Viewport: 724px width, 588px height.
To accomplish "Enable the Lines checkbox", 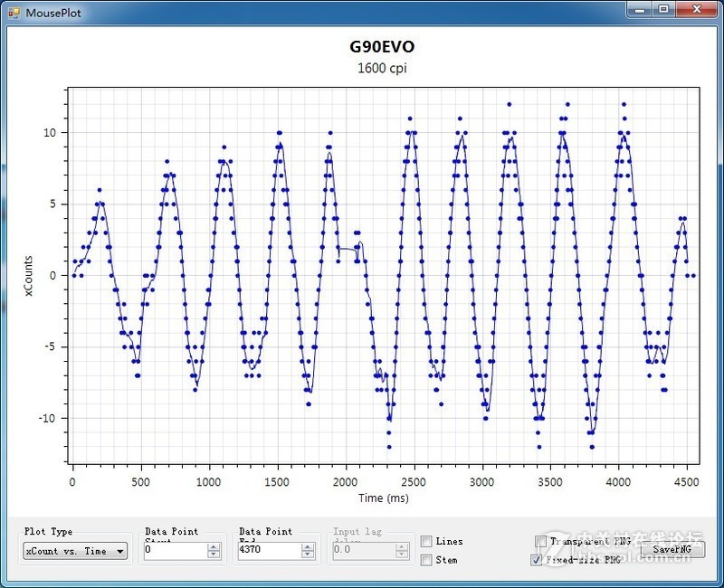I will 426,542.
